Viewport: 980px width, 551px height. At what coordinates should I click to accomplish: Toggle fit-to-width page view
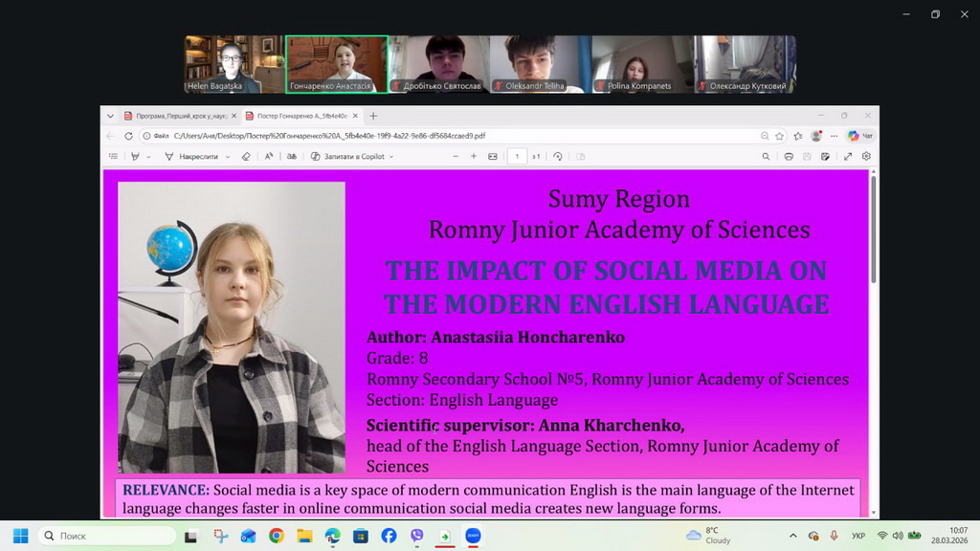pos(493,156)
